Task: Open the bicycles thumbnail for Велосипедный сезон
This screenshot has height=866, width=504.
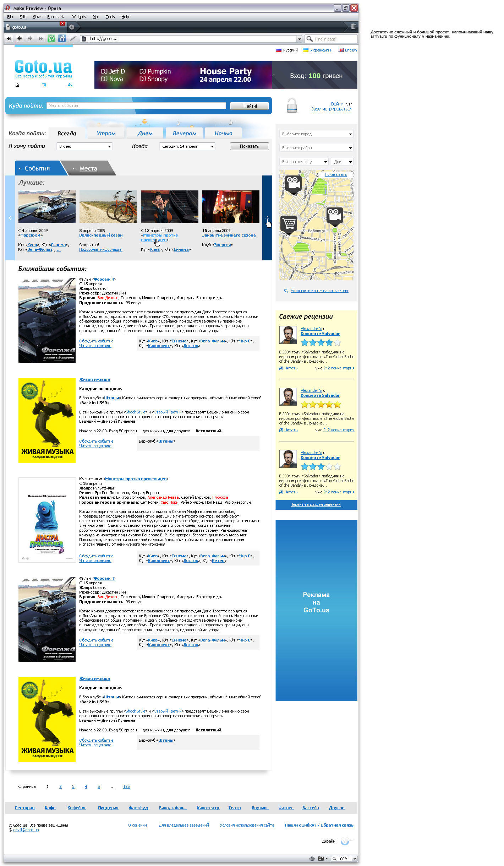Action: pyautogui.click(x=108, y=207)
